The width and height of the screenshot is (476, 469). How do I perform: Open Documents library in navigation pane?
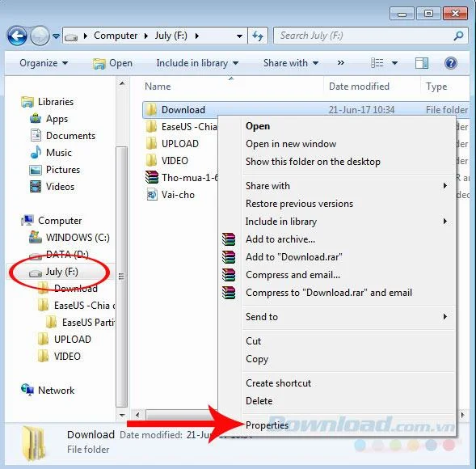click(62, 136)
